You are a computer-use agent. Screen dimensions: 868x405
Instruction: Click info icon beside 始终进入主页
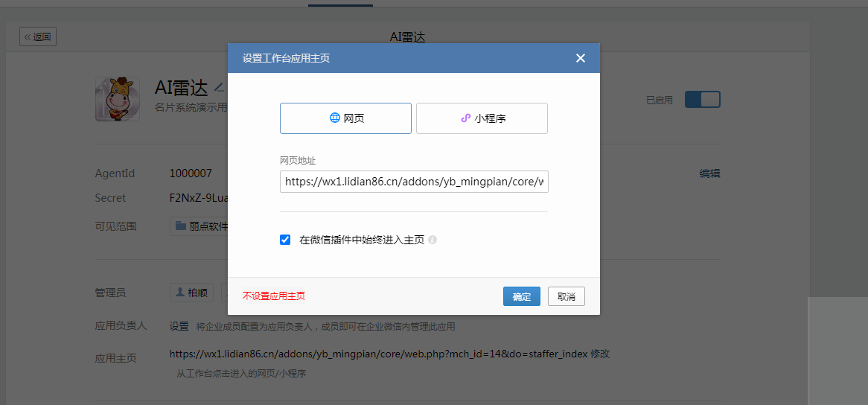(x=433, y=240)
